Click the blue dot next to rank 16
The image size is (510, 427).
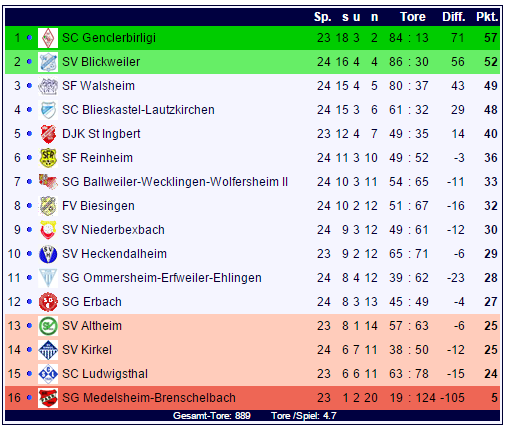point(29,398)
